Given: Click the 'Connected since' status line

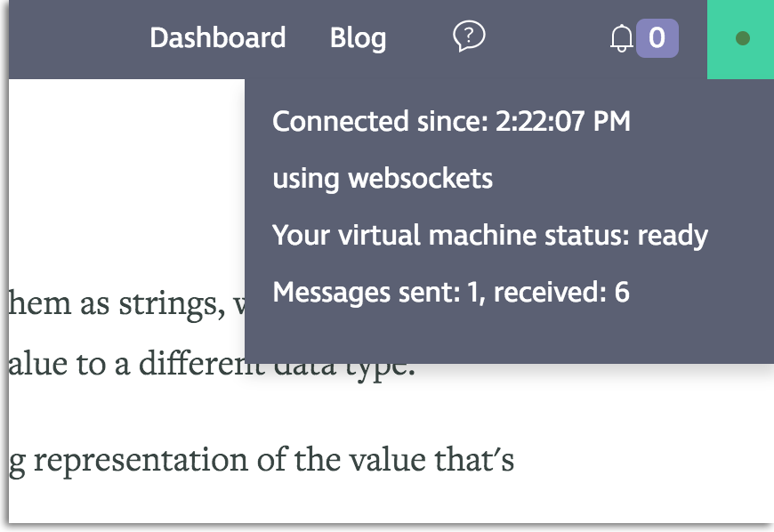Looking at the screenshot, I should pyautogui.click(x=451, y=121).
